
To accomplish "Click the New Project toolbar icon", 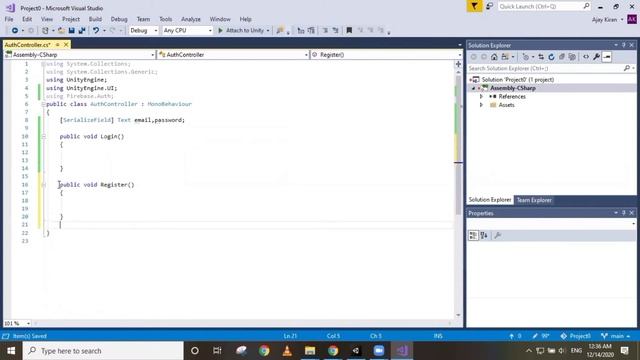I will pos(45,31).
